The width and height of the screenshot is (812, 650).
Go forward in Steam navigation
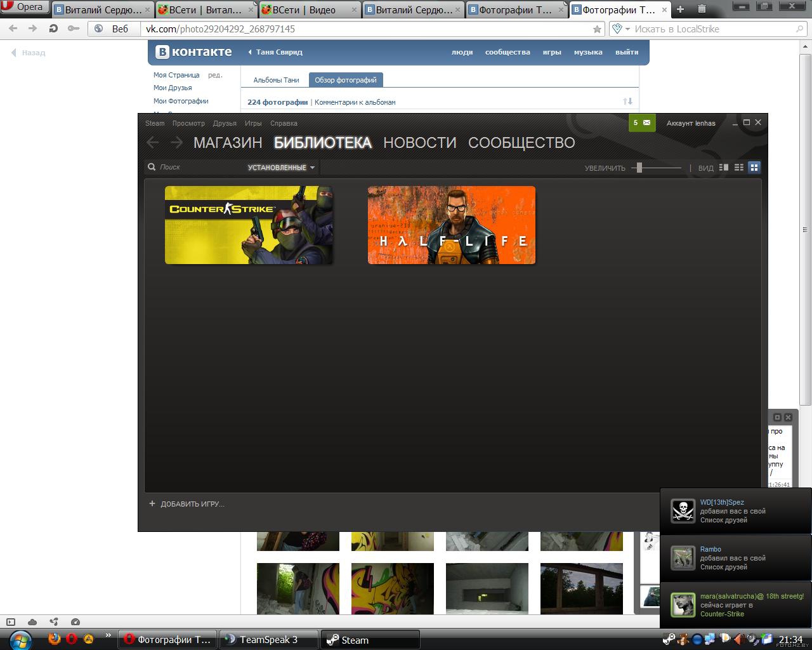(177, 142)
